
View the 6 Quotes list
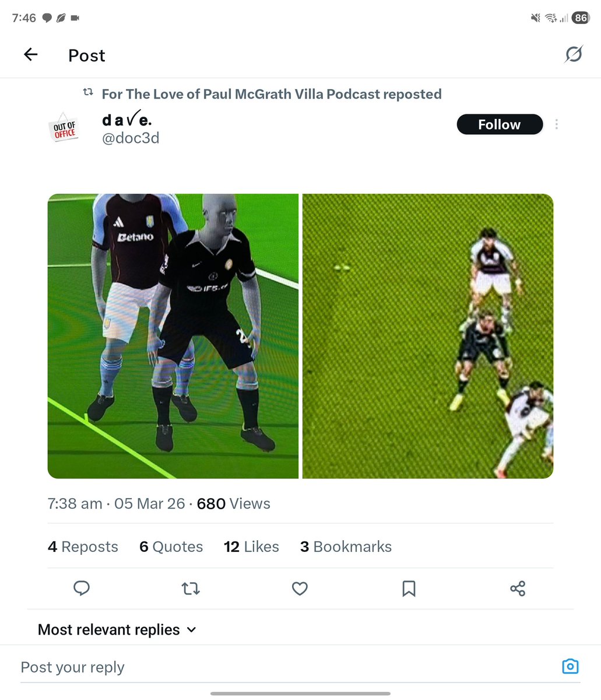171,547
